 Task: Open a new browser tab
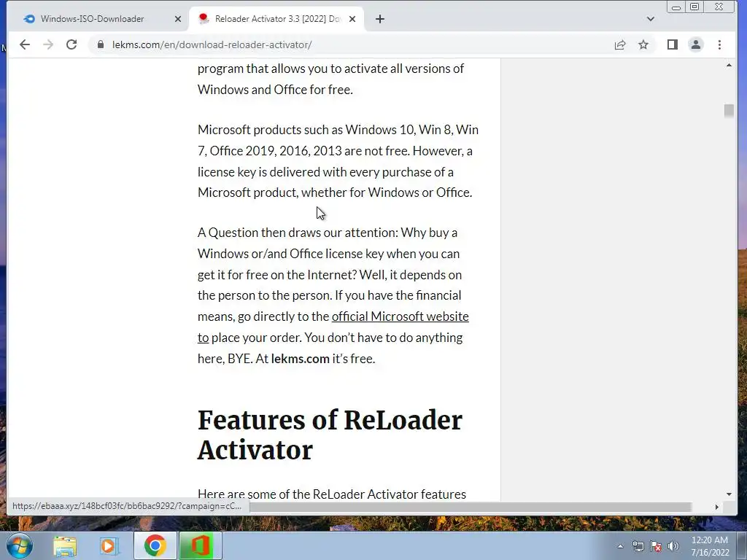(x=379, y=19)
